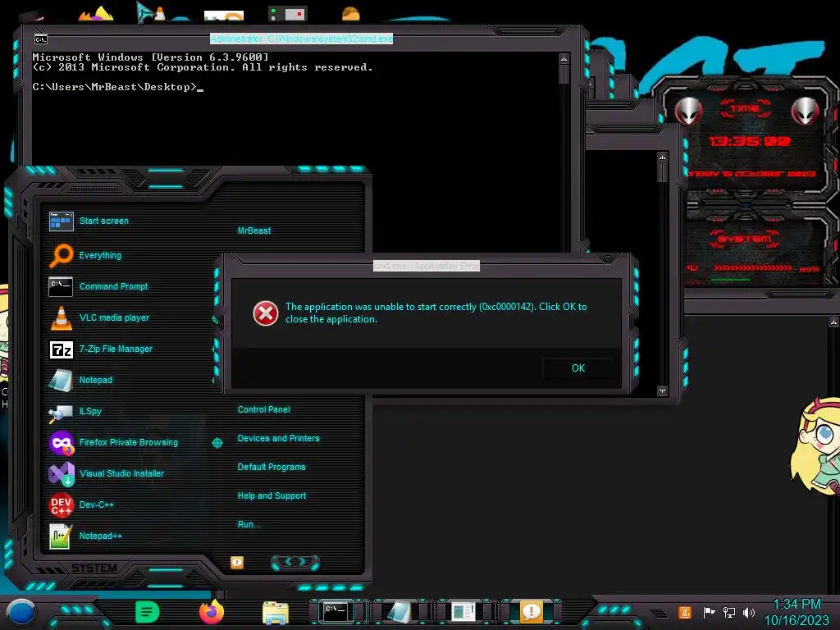Viewport: 840px width, 630px height.
Task: Click the arrow control at the Start menu bottom
Action: 295,562
